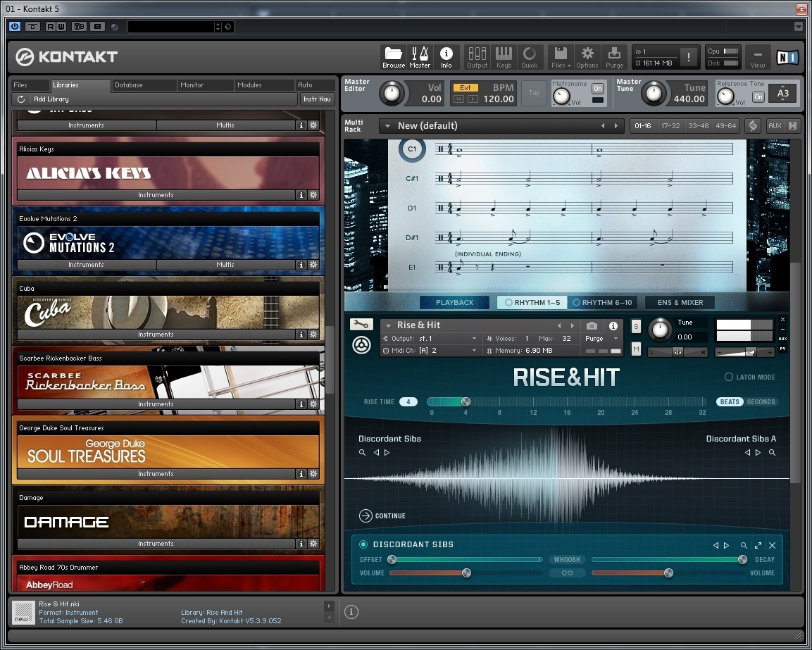Select the Seconds rise time unit

point(761,402)
